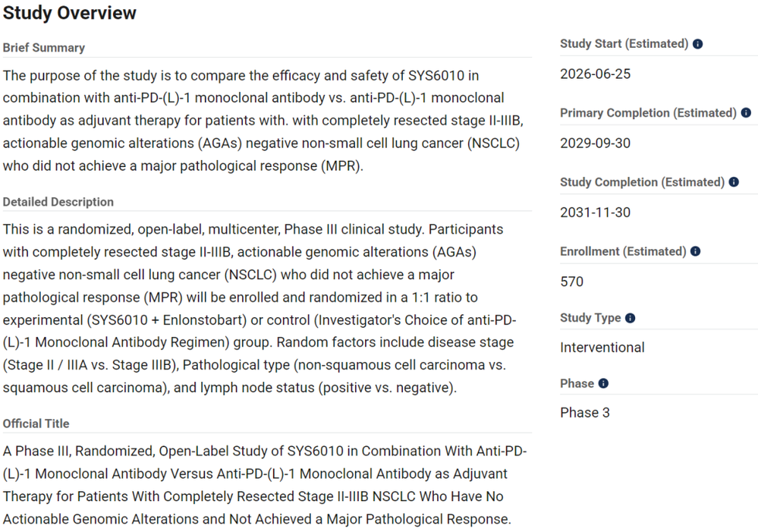Click the enrollment number 570
Image resolution: width=758 pixels, height=532 pixels.
(x=572, y=282)
